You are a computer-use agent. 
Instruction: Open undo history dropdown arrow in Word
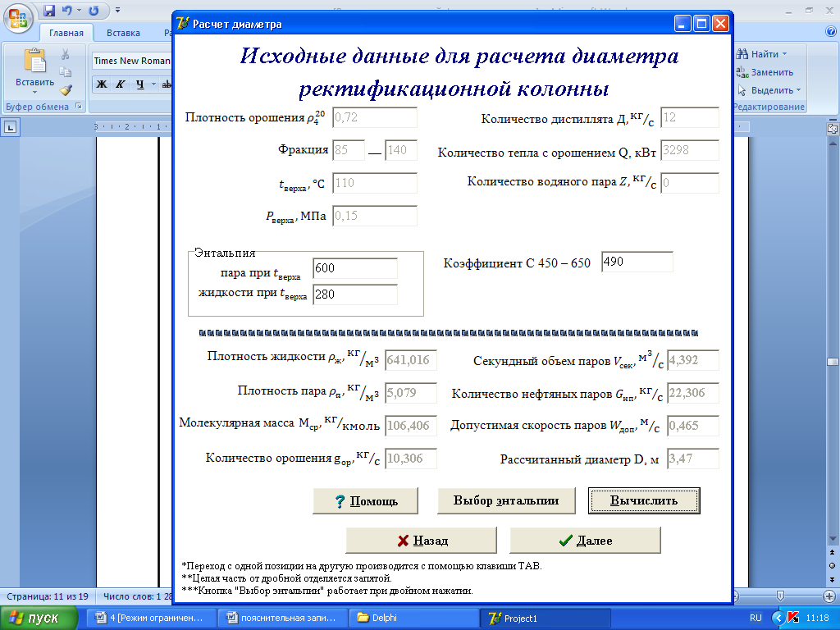tap(79, 10)
